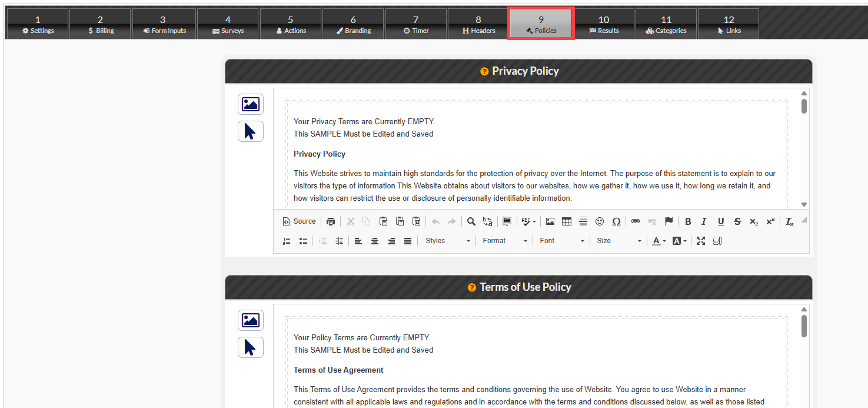
Task: Switch to the Timer tab
Action: pyautogui.click(x=416, y=24)
